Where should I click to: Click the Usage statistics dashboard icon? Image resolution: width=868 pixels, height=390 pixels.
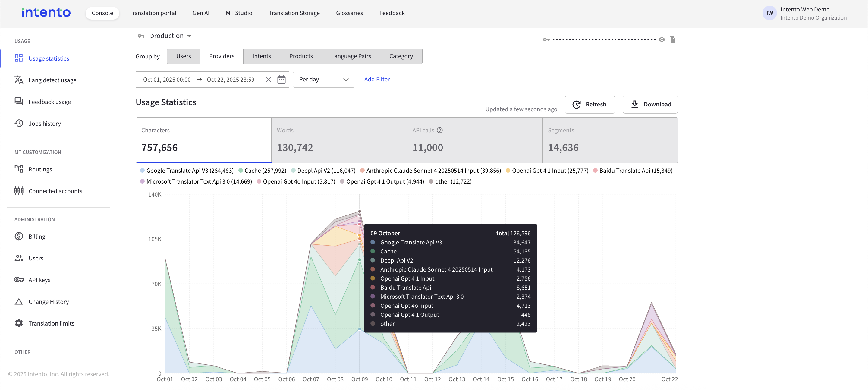click(x=18, y=58)
